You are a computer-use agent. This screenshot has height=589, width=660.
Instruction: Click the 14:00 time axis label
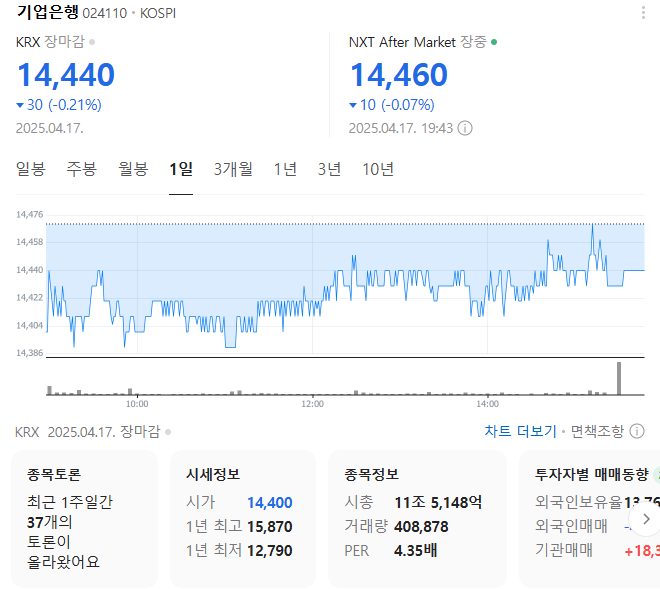pyautogui.click(x=487, y=404)
